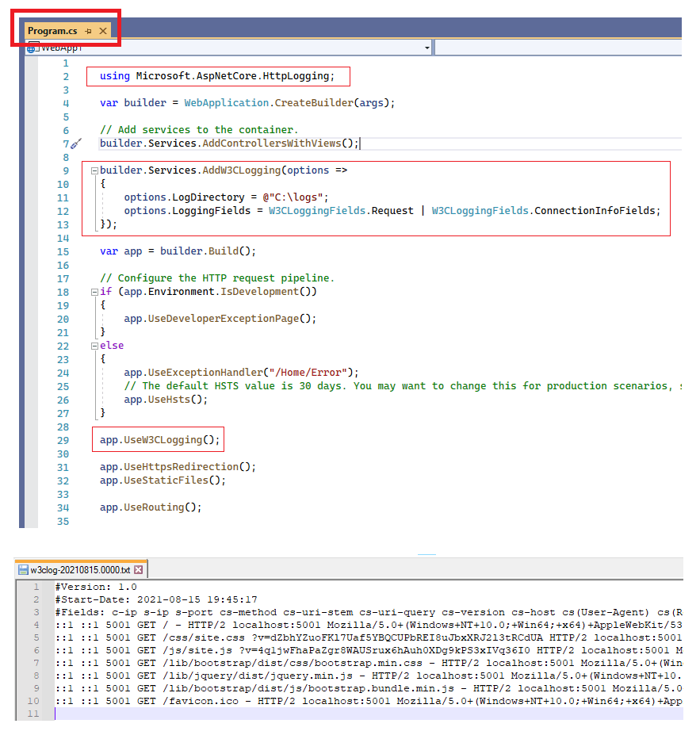
Task: Toggle a breakpoint in the margin of line 29
Action: click(33, 439)
